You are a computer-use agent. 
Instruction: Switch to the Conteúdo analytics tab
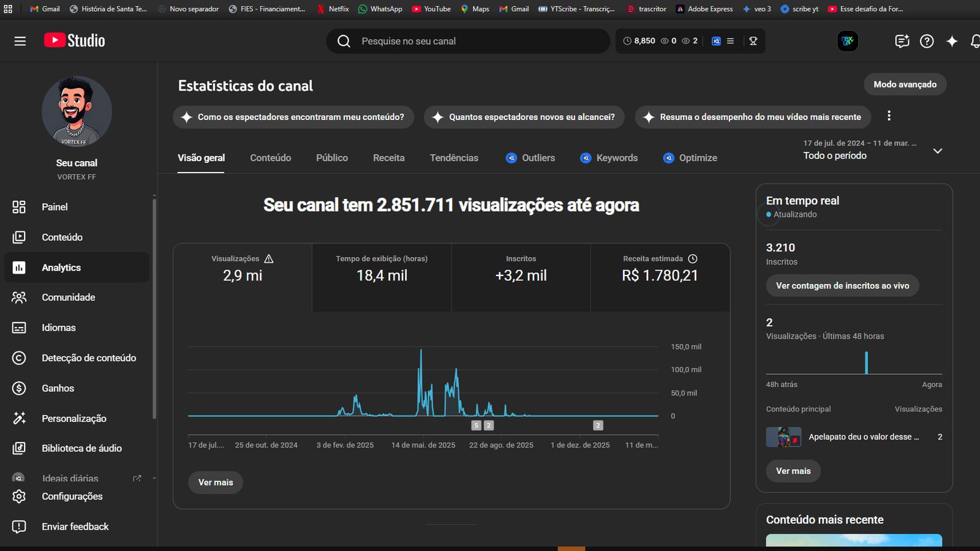(x=271, y=158)
